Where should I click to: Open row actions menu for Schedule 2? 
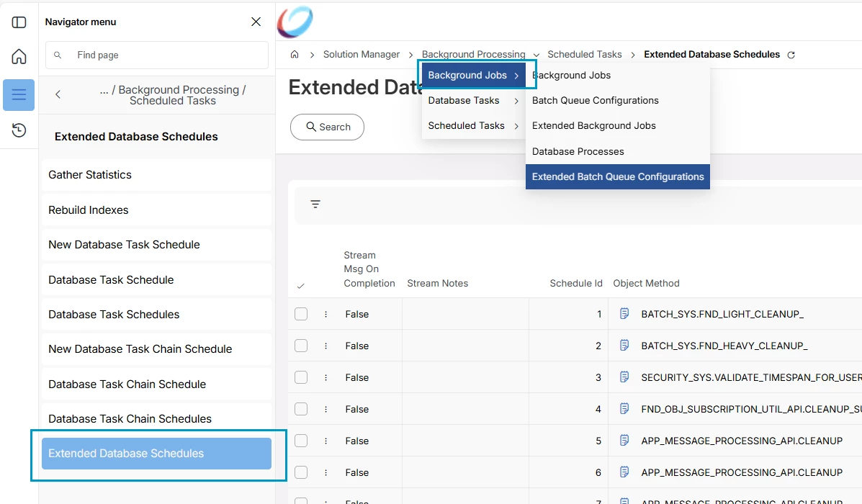[x=326, y=346]
